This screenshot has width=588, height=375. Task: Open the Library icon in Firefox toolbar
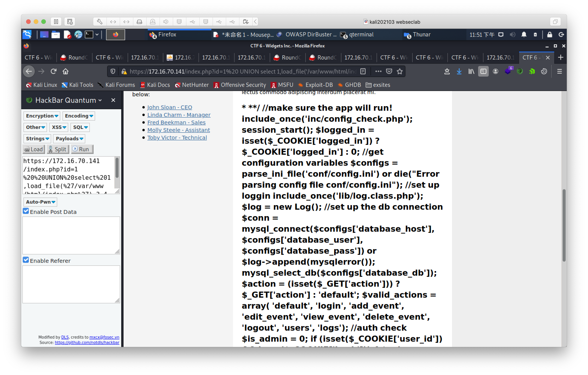tap(471, 71)
